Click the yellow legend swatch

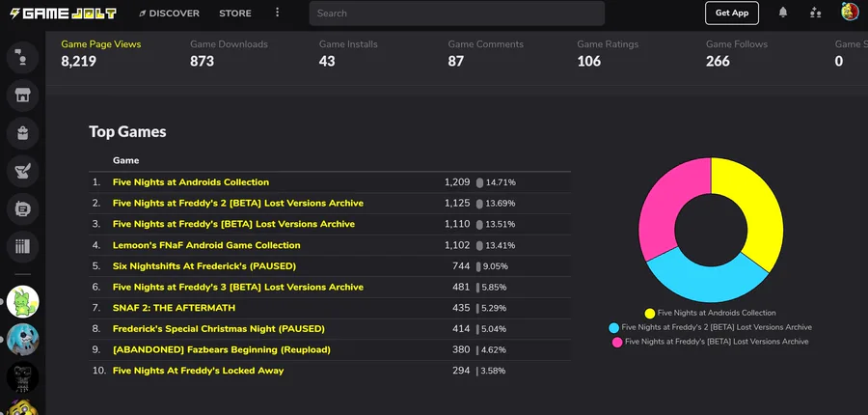[650, 313]
